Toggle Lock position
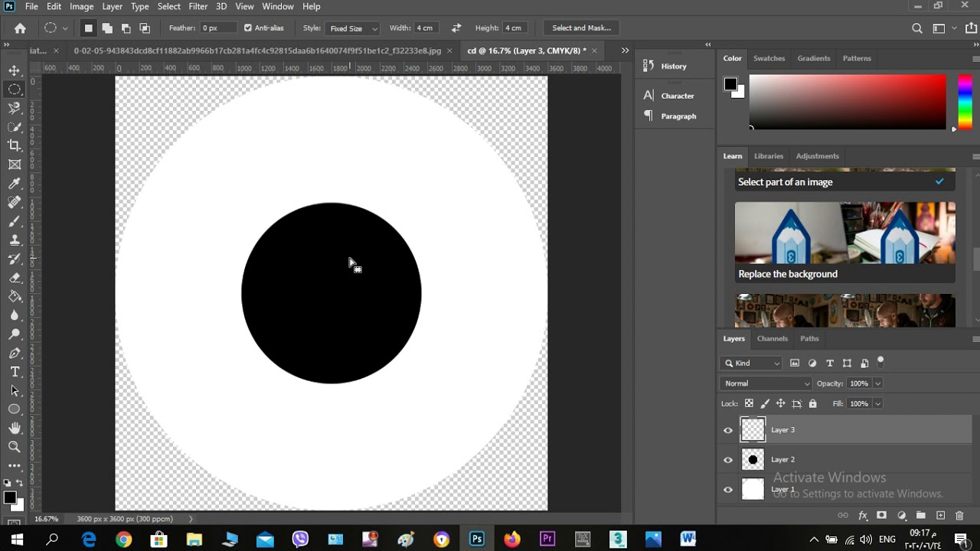The width and height of the screenshot is (980, 551). coord(781,404)
